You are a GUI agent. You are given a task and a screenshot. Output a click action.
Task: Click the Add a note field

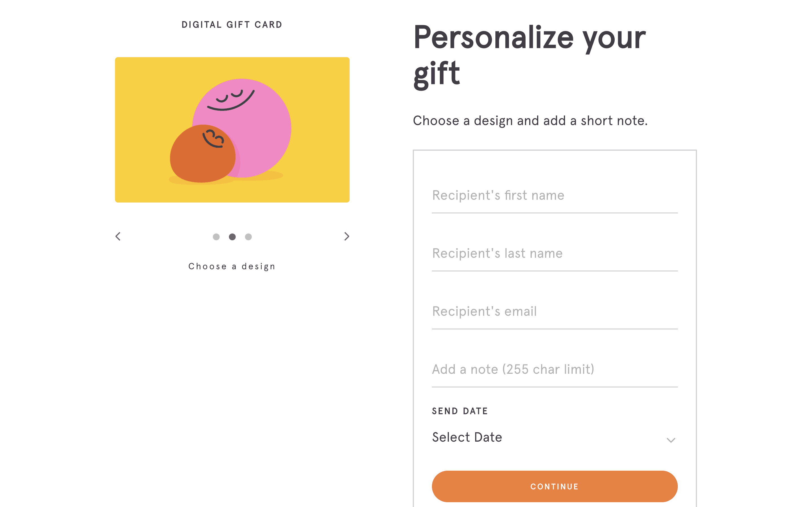(554, 370)
